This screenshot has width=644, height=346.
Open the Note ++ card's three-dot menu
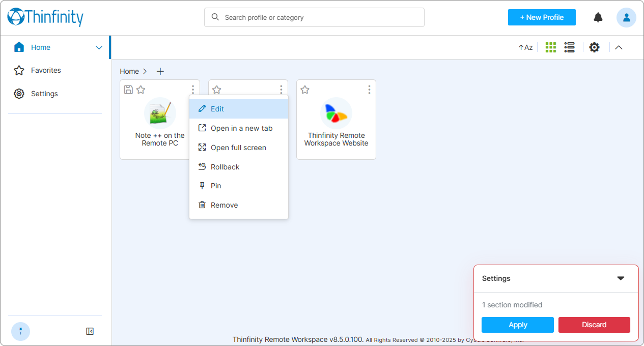coord(193,90)
